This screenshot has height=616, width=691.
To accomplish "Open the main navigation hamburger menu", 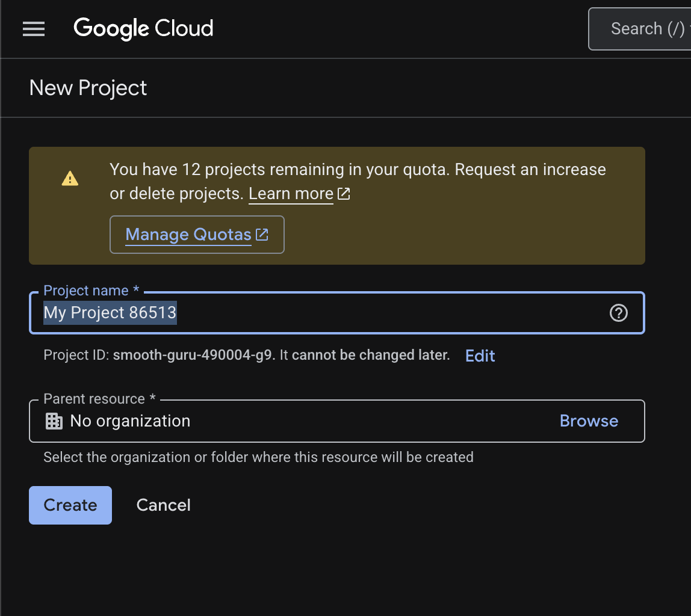I will tap(34, 29).
